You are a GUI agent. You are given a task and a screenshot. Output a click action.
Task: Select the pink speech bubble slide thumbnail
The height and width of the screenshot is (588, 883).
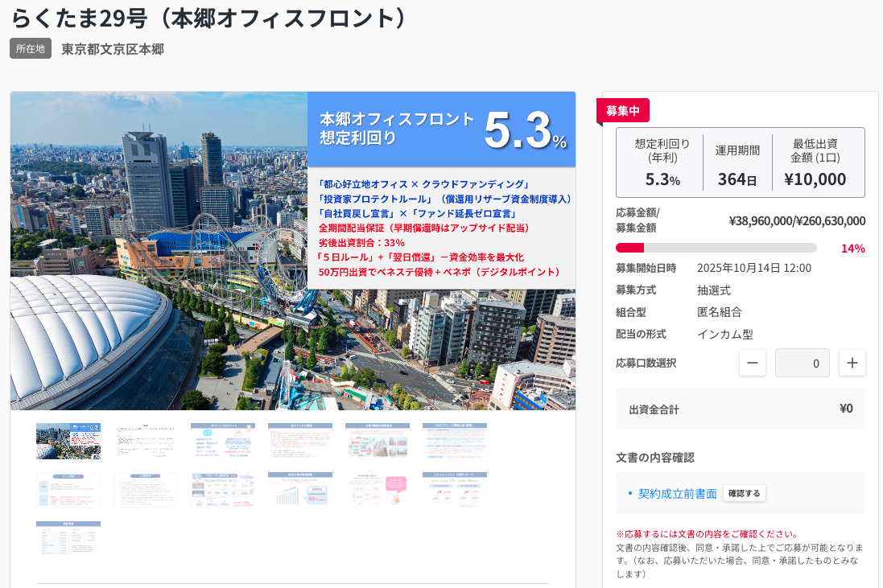(x=378, y=490)
